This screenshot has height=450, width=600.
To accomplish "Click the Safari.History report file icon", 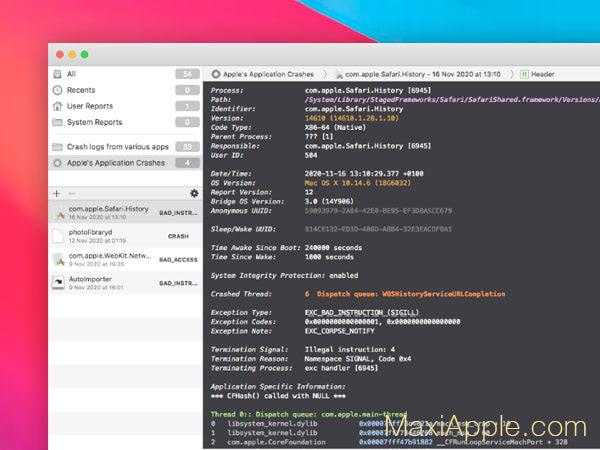I will (x=59, y=212).
